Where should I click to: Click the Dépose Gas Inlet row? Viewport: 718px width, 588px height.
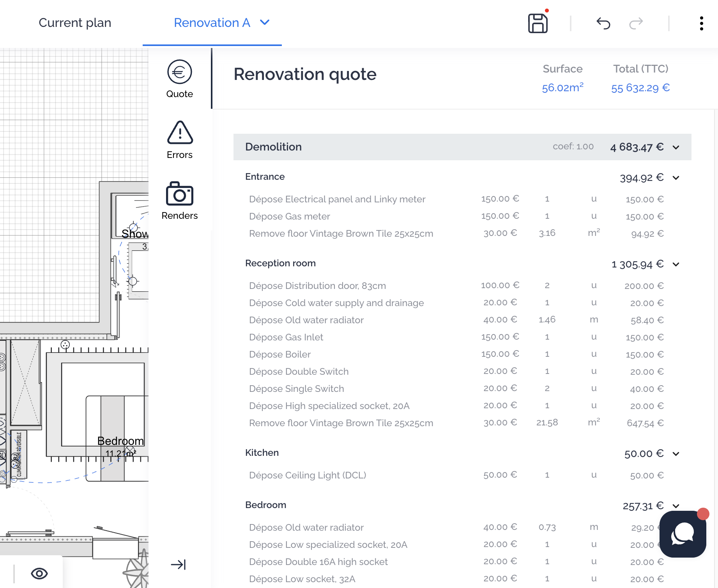(x=456, y=337)
